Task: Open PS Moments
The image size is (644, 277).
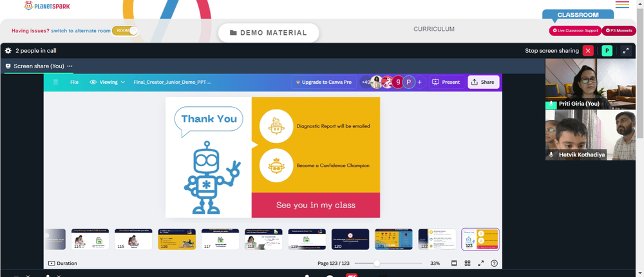Action: point(618,30)
